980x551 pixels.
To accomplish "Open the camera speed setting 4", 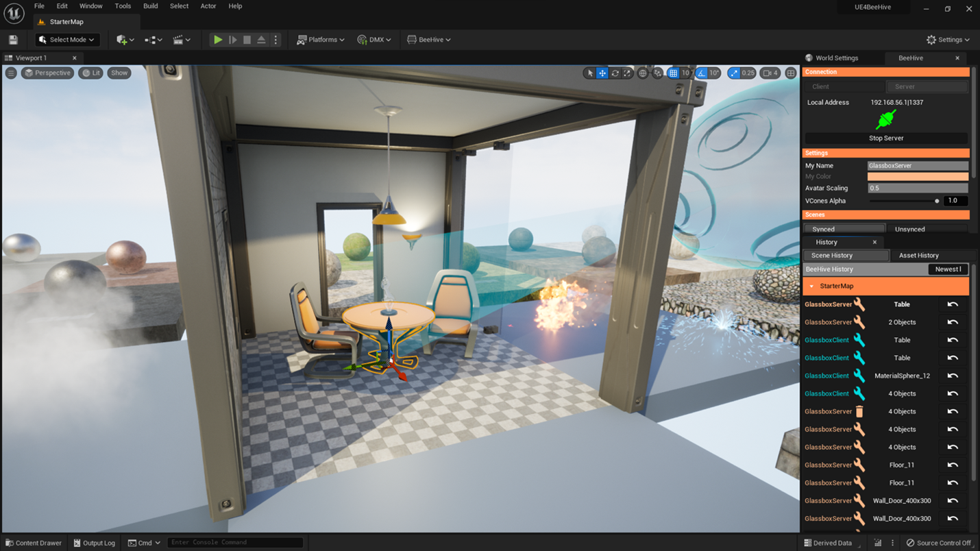I will click(x=770, y=73).
